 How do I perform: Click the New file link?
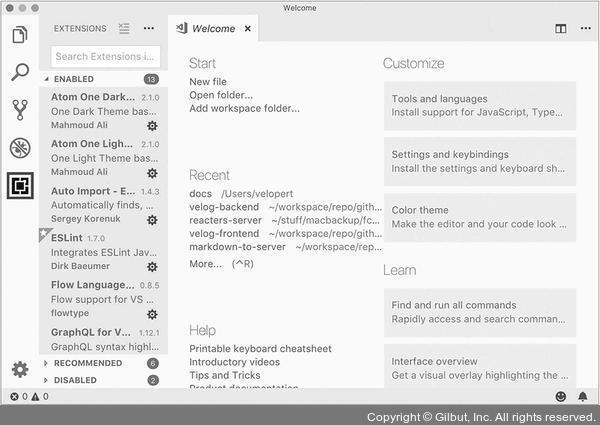(208, 82)
